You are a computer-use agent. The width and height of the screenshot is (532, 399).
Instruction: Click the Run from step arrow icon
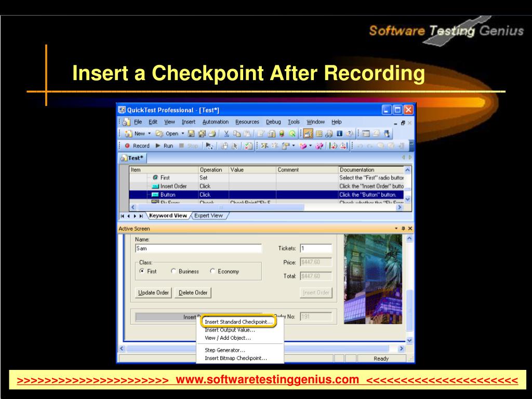point(209,146)
